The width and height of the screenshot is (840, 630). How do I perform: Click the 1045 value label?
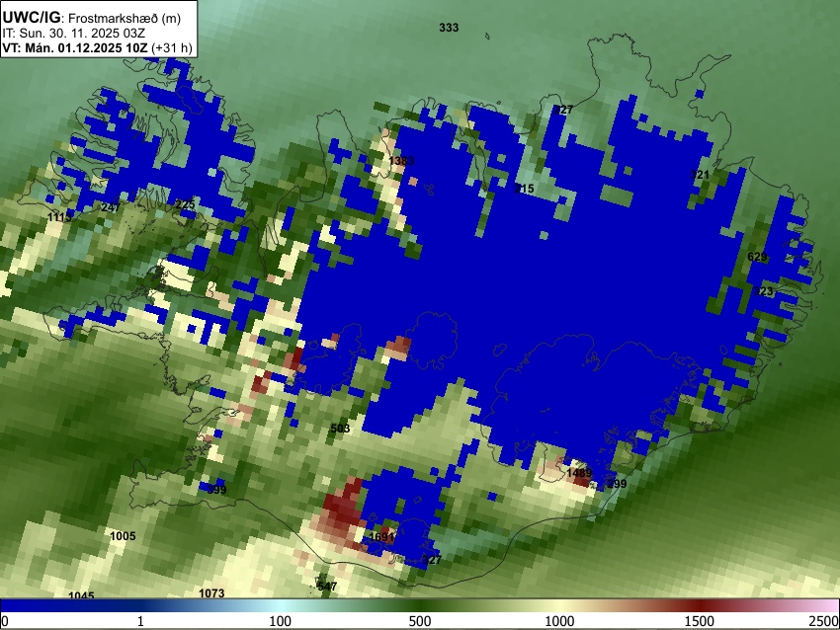pos(81,595)
